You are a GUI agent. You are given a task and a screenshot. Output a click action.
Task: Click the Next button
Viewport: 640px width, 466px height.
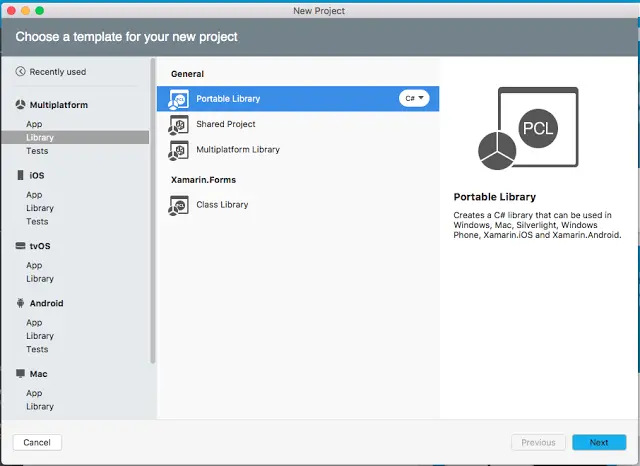pos(599,442)
